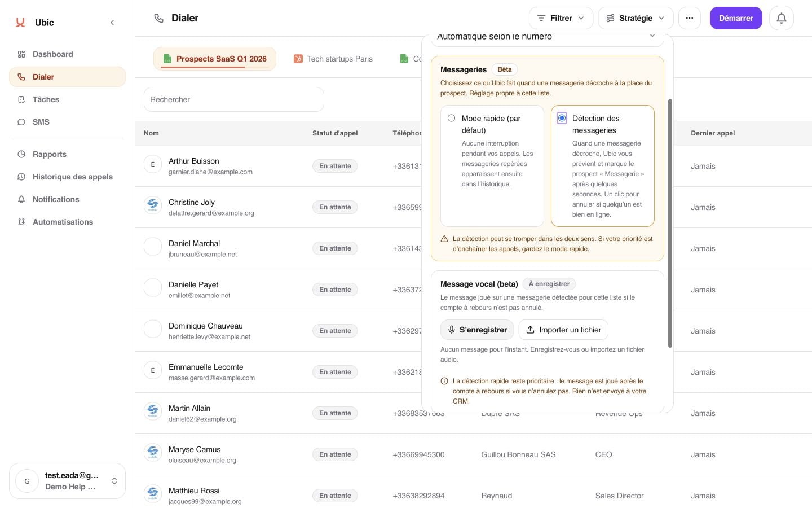Click Christine Joly's avatar icon
This screenshot has height=508, width=812.
pos(153,205)
